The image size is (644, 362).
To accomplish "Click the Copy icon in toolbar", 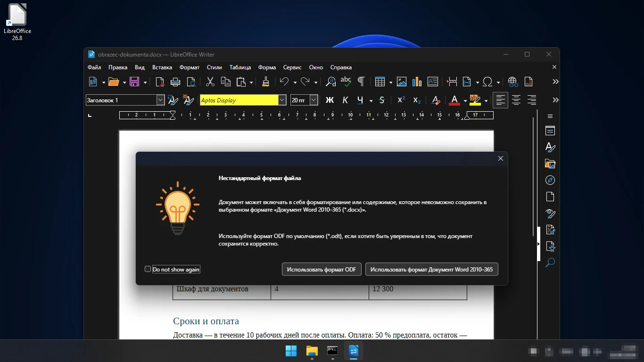I will 226,82.
